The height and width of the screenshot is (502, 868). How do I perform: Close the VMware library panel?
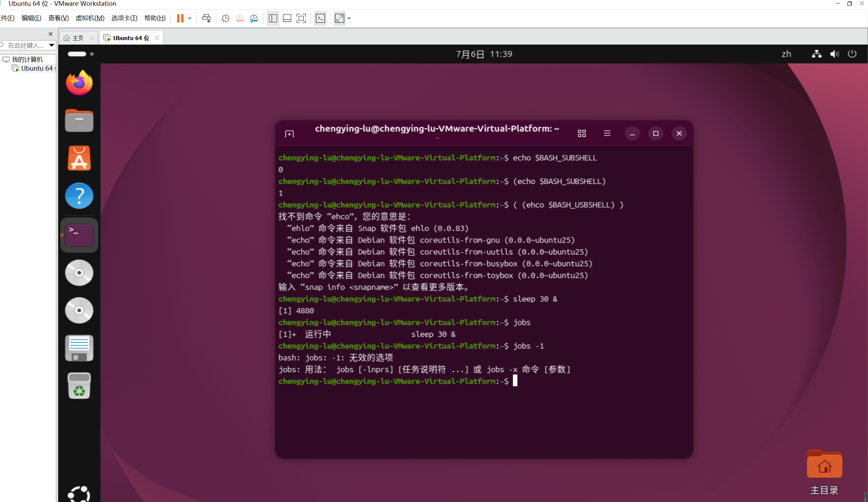click(51, 34)
